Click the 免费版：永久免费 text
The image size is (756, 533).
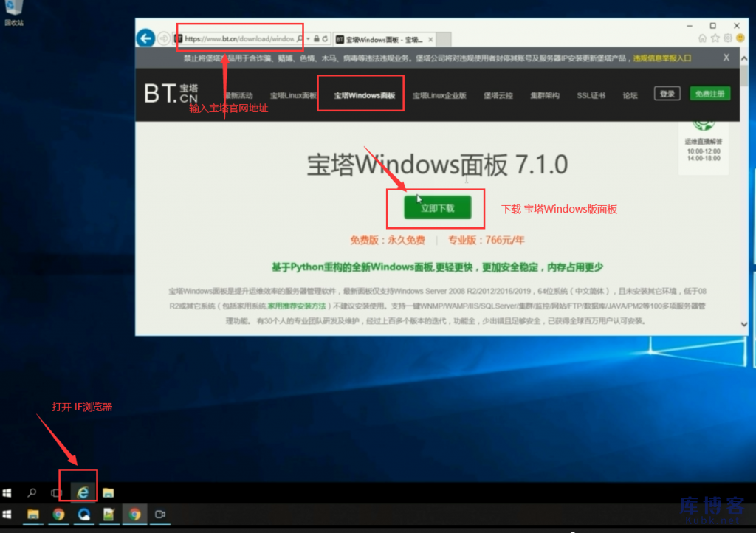click(388, 240)
